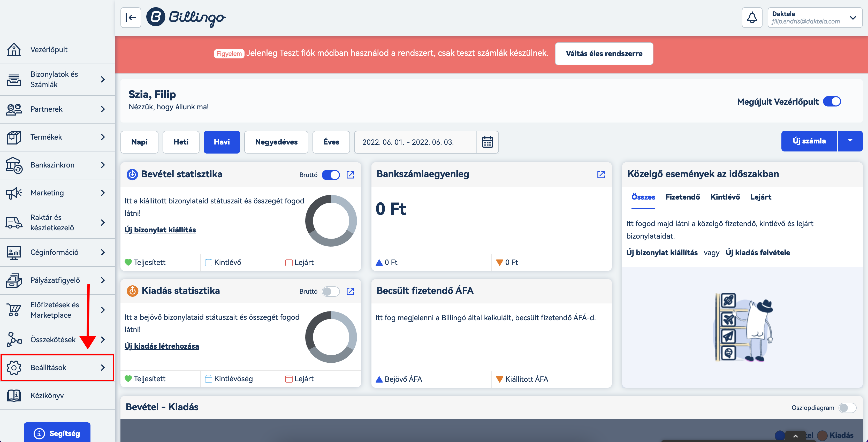
Task: Open the calendar date picker icon
Action: pyautogui.click(x=487, y=142)
